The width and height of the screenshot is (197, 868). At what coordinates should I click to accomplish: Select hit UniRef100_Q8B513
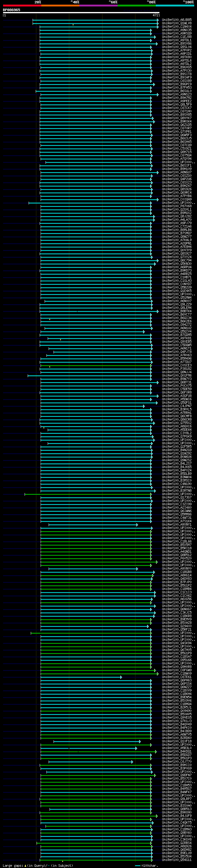point(177,809)
